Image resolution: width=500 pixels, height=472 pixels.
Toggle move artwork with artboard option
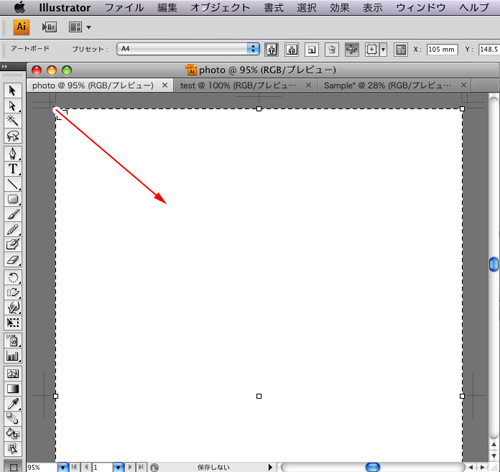click(352, 50)
